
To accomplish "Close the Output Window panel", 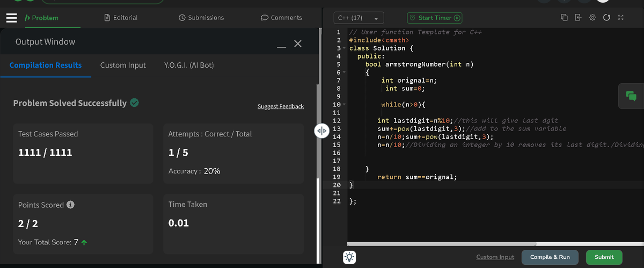I will [298, 44].
